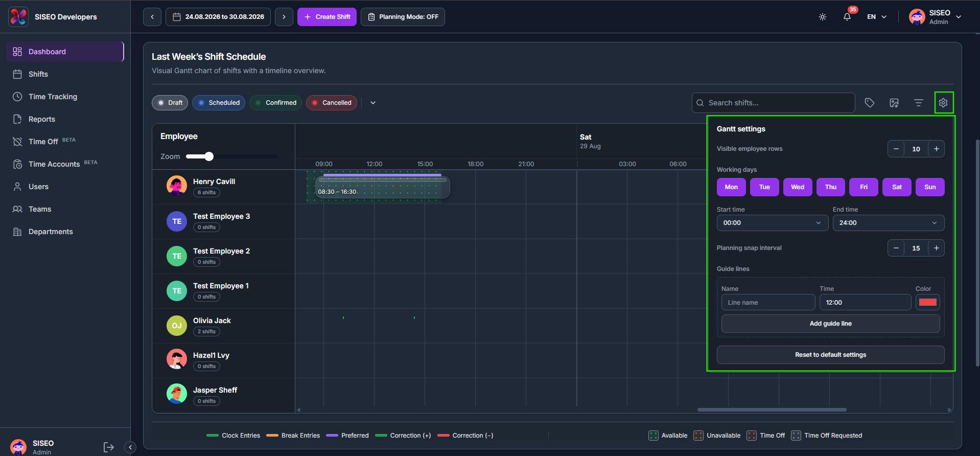Open Departments in sidebar
Screen dimensions: 980x456
tap(65, 232)
